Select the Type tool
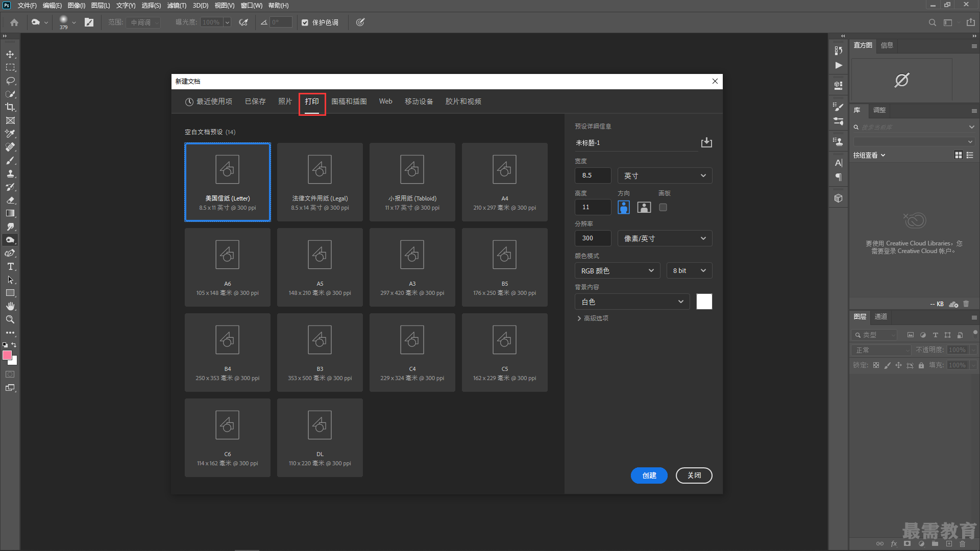980x551 pixels. pyautogui.click(x=10, y=266)
